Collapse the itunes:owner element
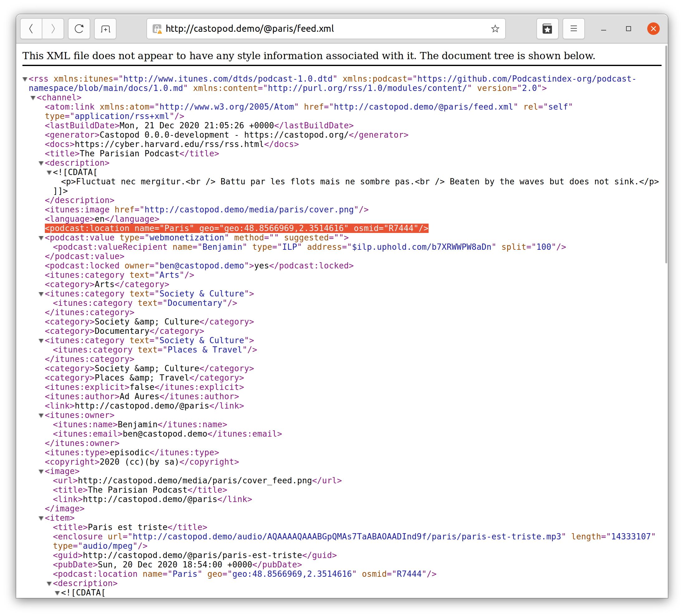Viewport: 684px width, 616px height. (41, 416)
